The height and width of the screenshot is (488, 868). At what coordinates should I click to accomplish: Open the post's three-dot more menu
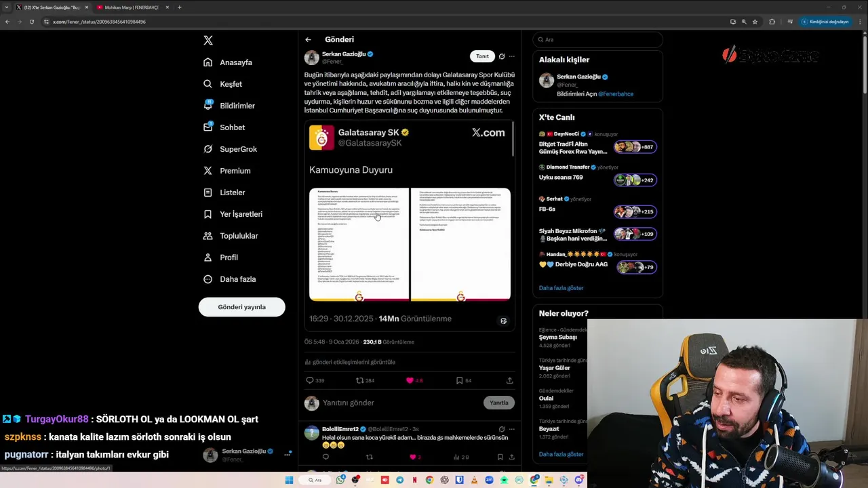click(x=512, y=56)
